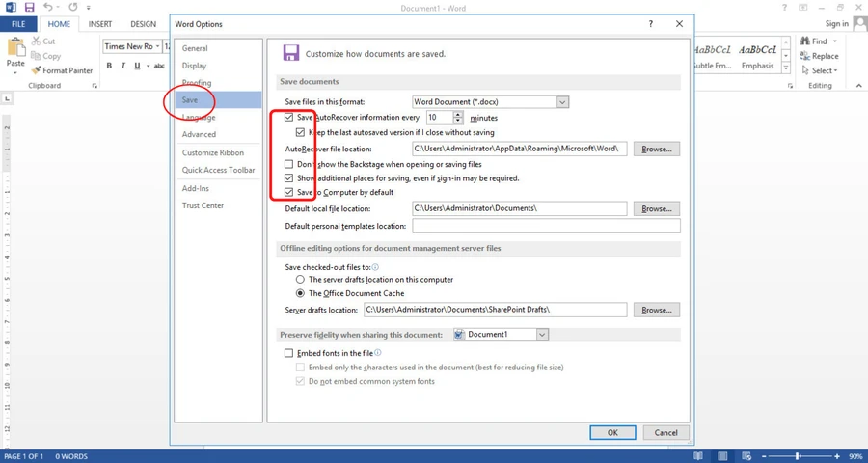This screenshot has height=463, width=868.
Task: Open Save files in this format dropdown
Action: 563,102
